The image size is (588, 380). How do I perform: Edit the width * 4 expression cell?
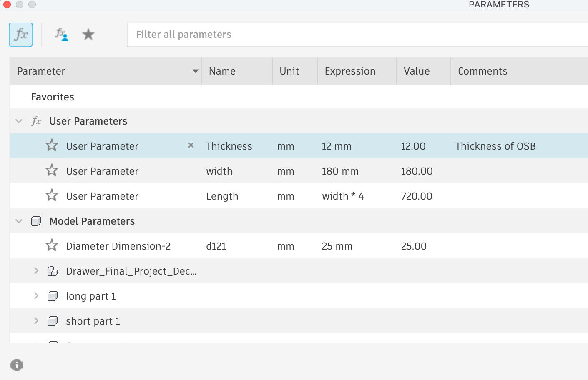click(x=343, y=196)
